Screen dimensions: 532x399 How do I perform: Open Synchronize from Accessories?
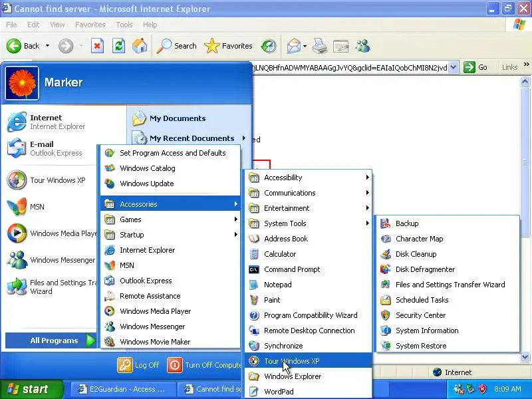click(309, 345)
